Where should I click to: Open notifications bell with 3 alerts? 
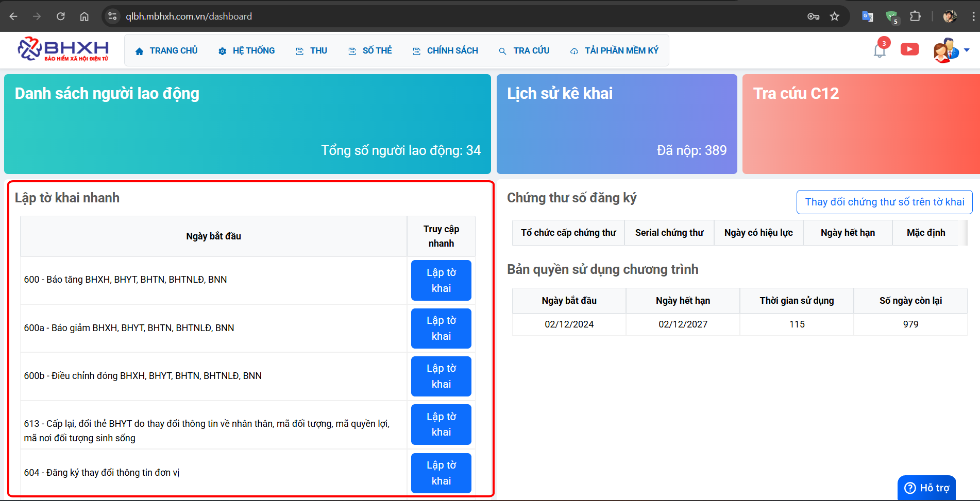pyautogui.click(x=880, y=50)
